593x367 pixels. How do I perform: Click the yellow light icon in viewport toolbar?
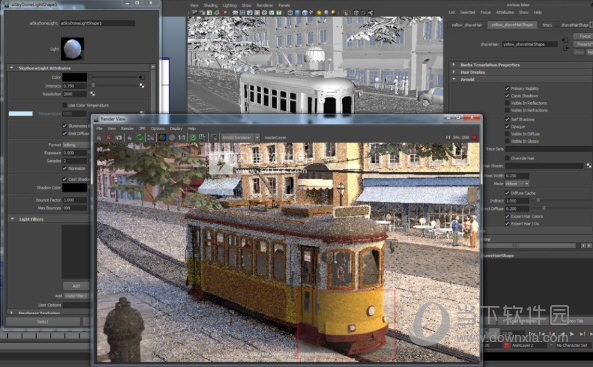tap(319, 12)
